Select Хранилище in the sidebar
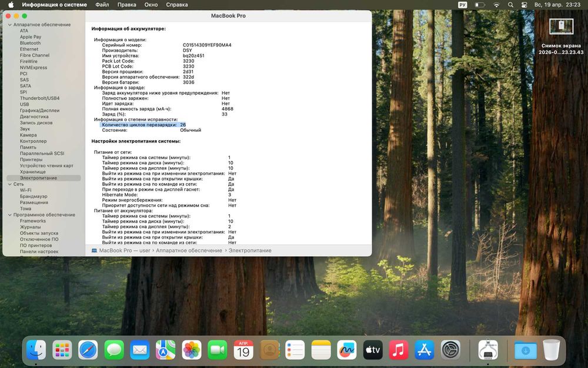The height and width of the screenshot is (368, 588). coord(32,172)
